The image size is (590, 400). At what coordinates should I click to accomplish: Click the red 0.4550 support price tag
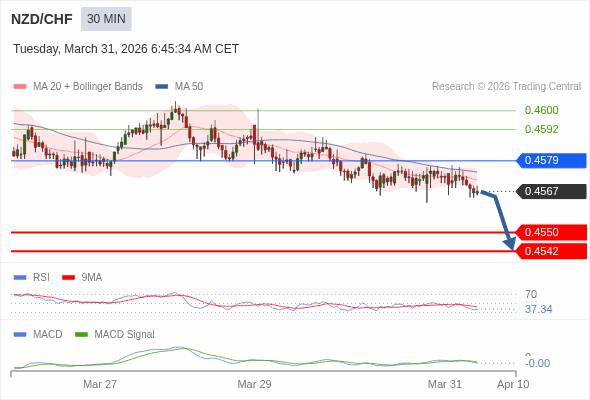tap(551, 233)
